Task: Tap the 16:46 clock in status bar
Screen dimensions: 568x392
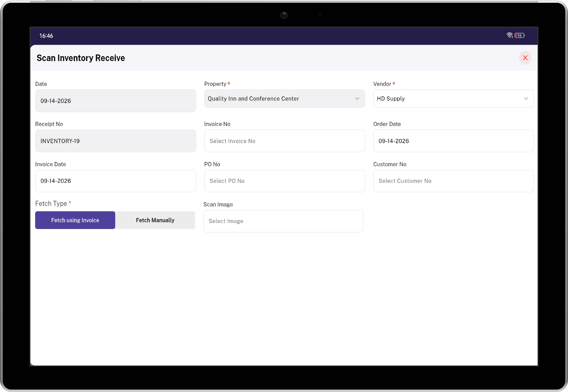Action: pyautogui.click(x=46, y=36)
